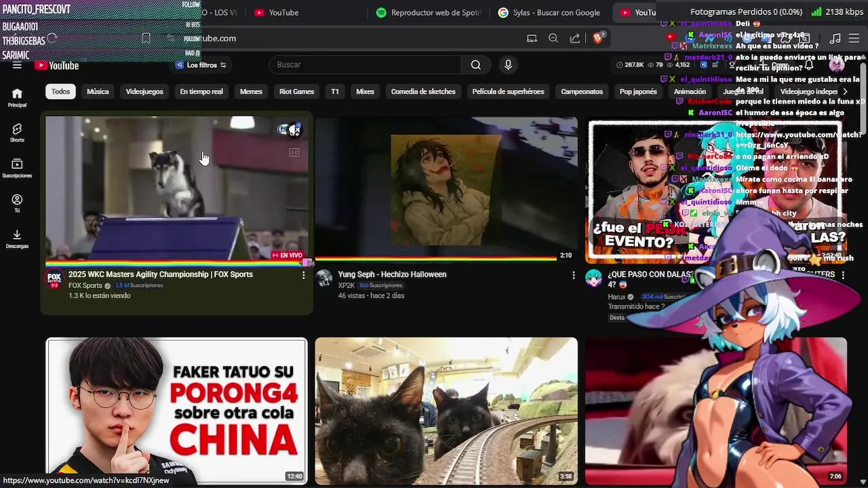Open Faker tatuo video thumbnail
Image resolution: width=868 pixels, height=488 pixels.
[176, 411]
